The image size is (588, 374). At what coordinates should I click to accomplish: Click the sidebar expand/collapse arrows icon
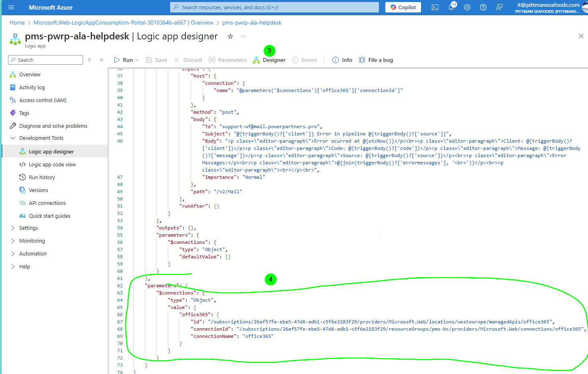click(x=90, y=60)
